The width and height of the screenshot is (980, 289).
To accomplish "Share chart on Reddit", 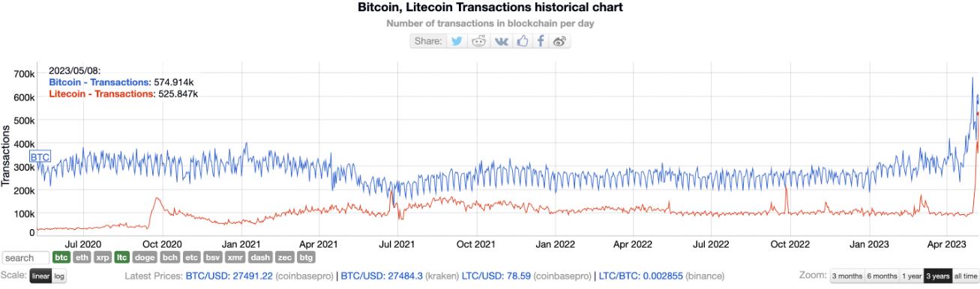I will 478,41.
